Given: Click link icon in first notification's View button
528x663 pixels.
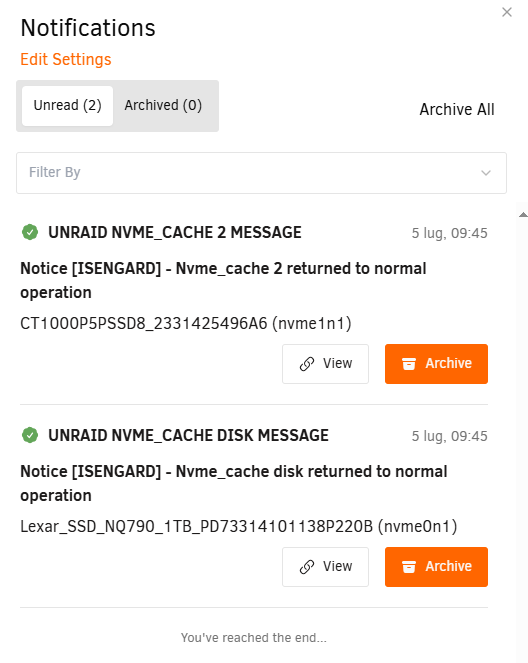Looking at the screenshot, I should 307,364.
